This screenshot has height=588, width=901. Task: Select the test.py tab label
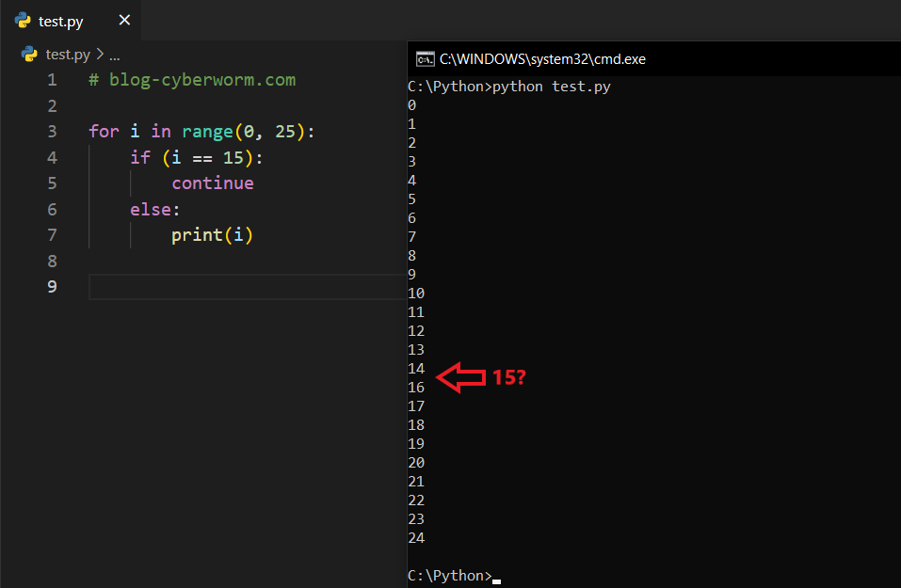tap(61, 21)
